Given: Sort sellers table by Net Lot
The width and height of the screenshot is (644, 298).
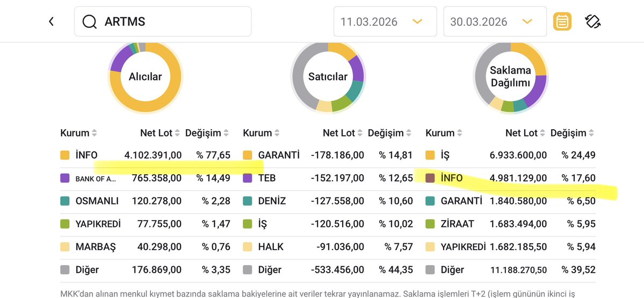Looking at the screenshot, I should point(343,133).
